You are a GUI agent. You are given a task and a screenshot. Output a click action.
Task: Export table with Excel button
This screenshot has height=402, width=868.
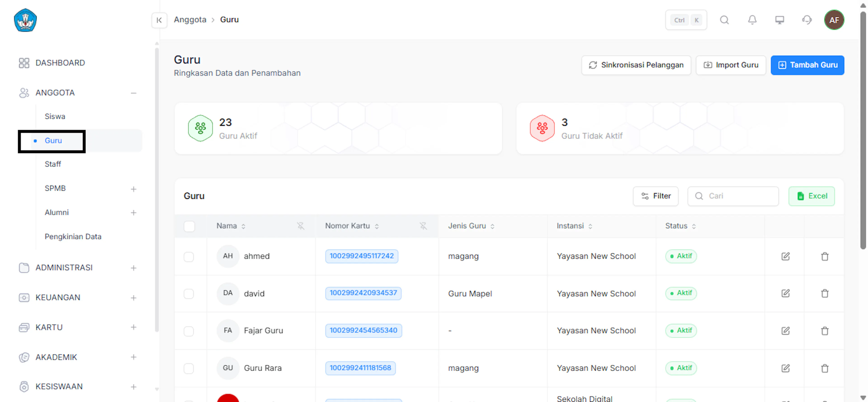(x=811, y=196)
